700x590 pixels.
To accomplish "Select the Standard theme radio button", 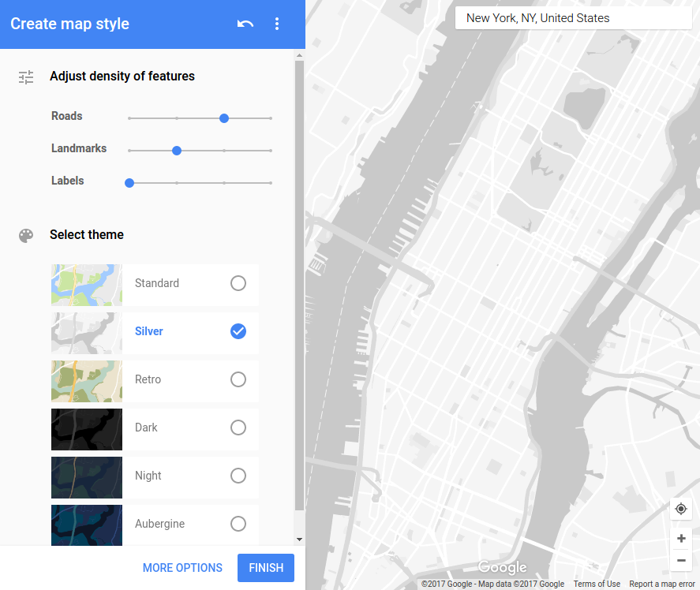I will pos(238,283).
